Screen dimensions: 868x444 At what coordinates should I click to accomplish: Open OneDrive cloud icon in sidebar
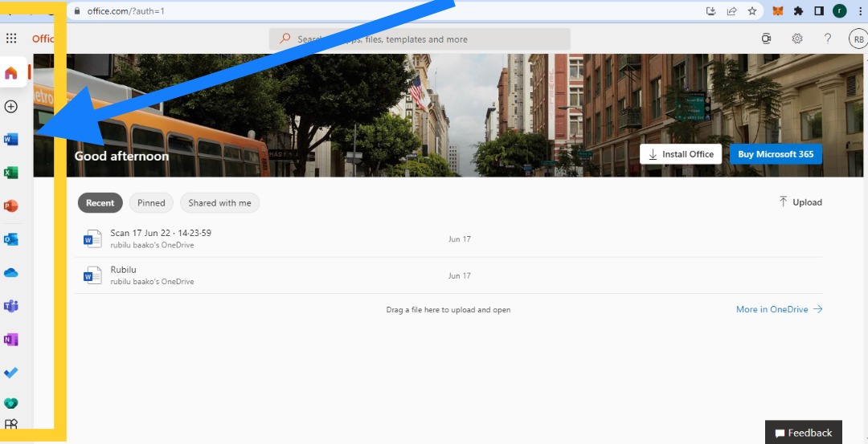pyautogui.click(x=11, y=273)
